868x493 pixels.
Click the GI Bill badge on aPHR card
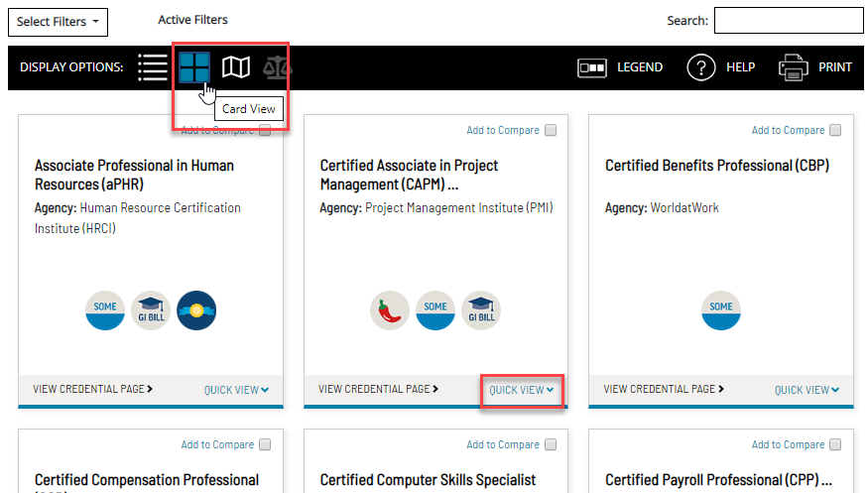[151, 310]
